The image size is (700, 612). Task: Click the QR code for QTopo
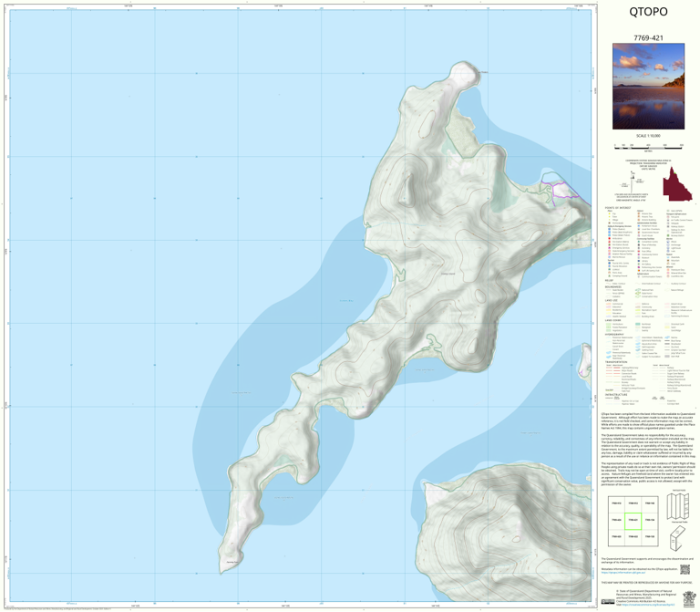(685, 569)
